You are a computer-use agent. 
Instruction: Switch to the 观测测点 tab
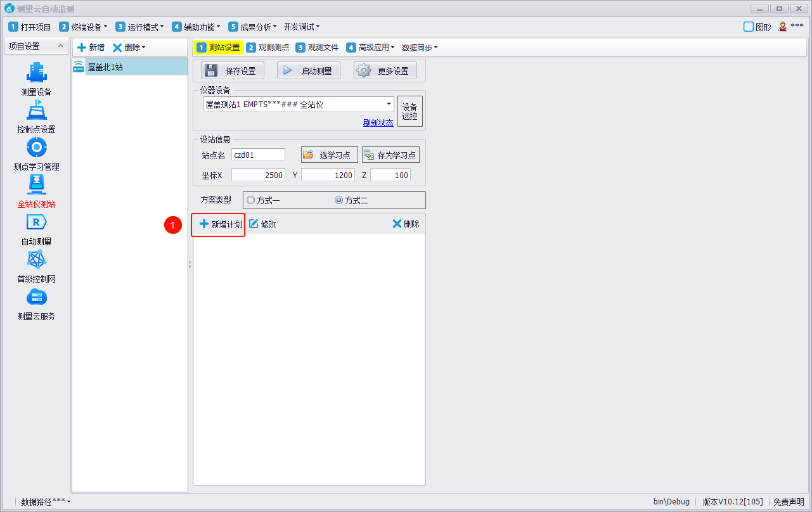coord(267,48)
